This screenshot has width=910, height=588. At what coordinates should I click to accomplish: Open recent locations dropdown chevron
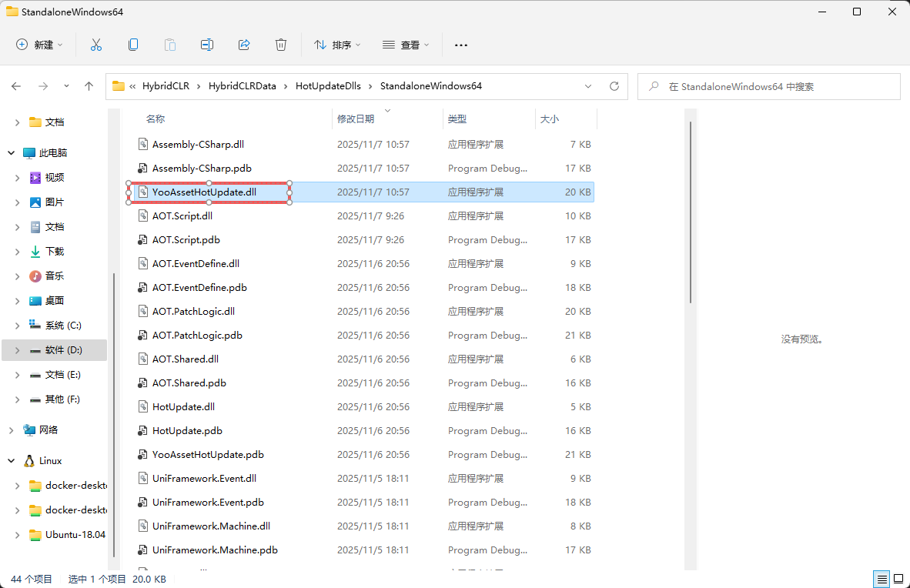tap(66, 86)
